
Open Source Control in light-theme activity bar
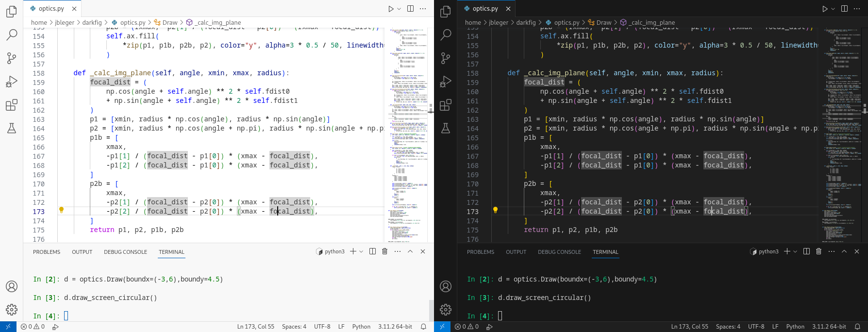(12, 58)
